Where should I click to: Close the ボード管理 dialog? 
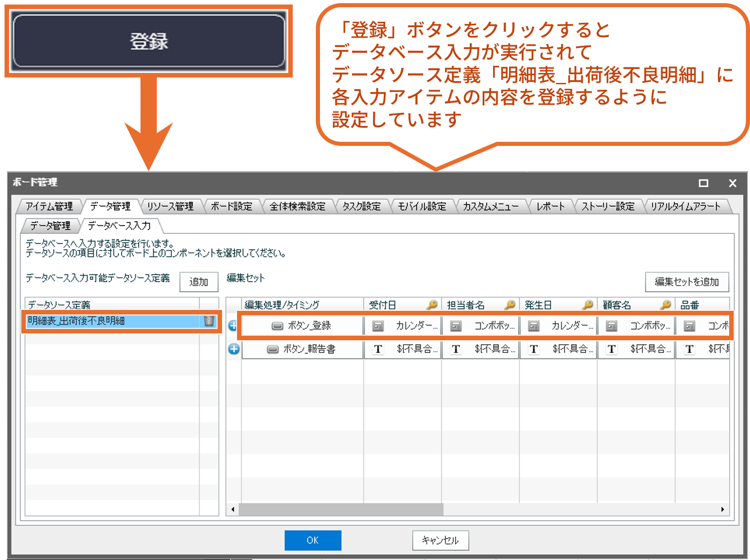point(732,183)
